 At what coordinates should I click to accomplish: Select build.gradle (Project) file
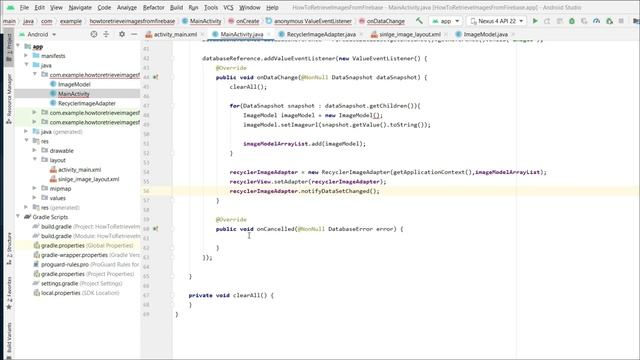(87, 226)
